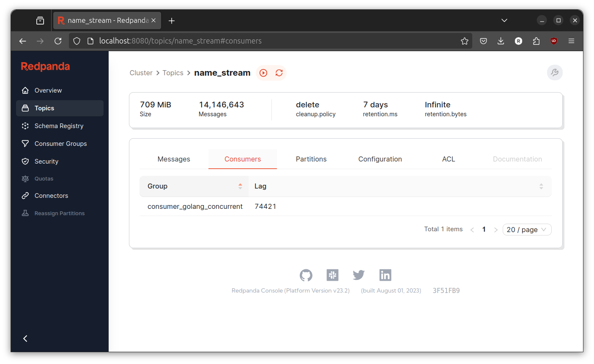Image resolution: width=594 pixels, height=364 pixels.
Task: Open Connectors from sidebar
Action: click(x=60, y=196)
